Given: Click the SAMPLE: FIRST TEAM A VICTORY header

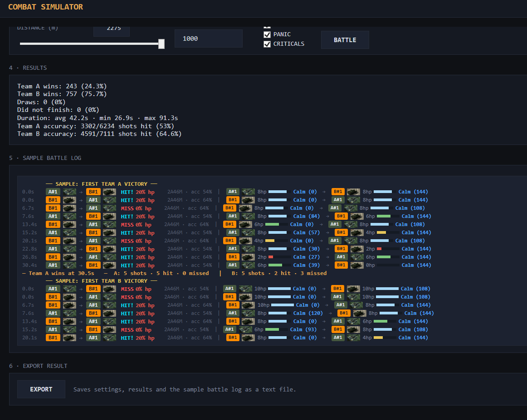Looking at the screenshot, I should (102, 184).
